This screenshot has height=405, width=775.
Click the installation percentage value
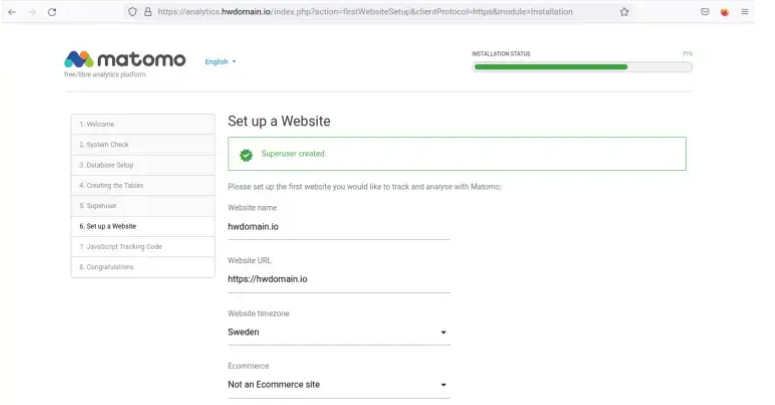coord(688,53)
